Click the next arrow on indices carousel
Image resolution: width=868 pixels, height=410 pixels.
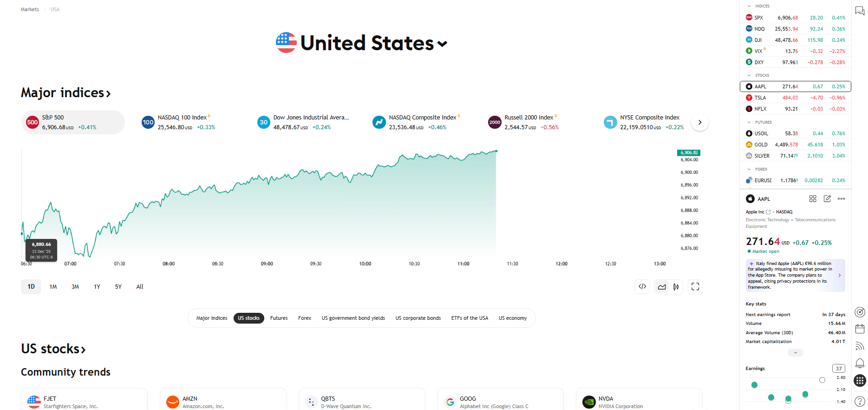coord(699,122)
